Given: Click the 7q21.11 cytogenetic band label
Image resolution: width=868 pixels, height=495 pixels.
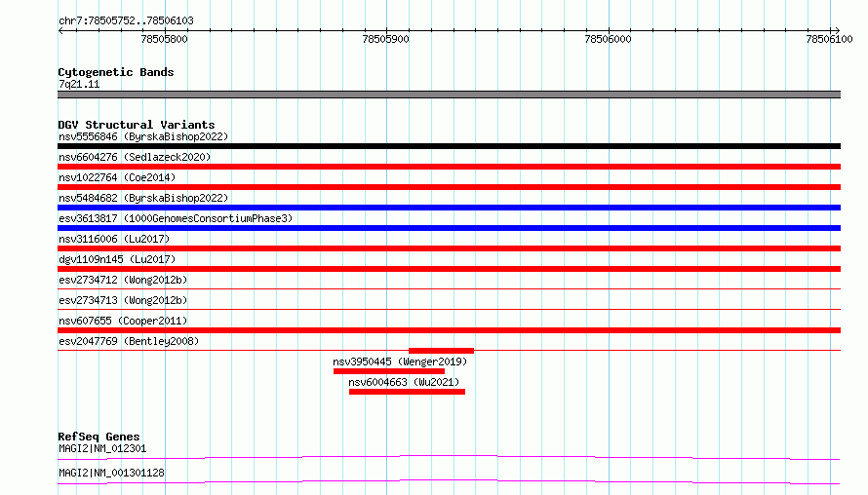Looking at the screenshot, I should point(79,84).
